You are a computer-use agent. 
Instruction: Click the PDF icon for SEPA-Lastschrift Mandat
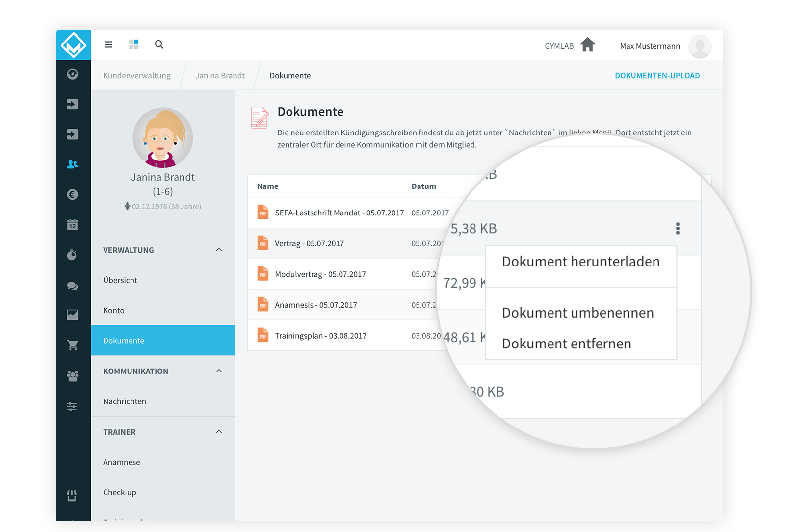pyautogui.click(x=263, y=212)
